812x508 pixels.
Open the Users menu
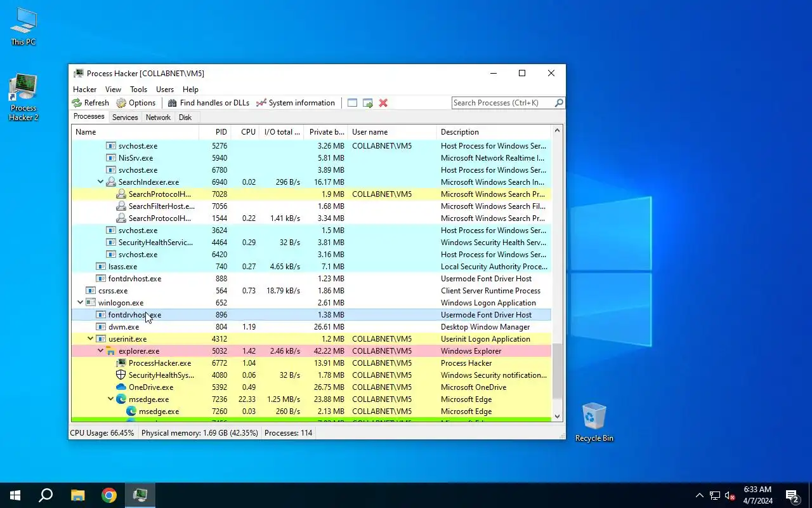[x=165, y=90]
